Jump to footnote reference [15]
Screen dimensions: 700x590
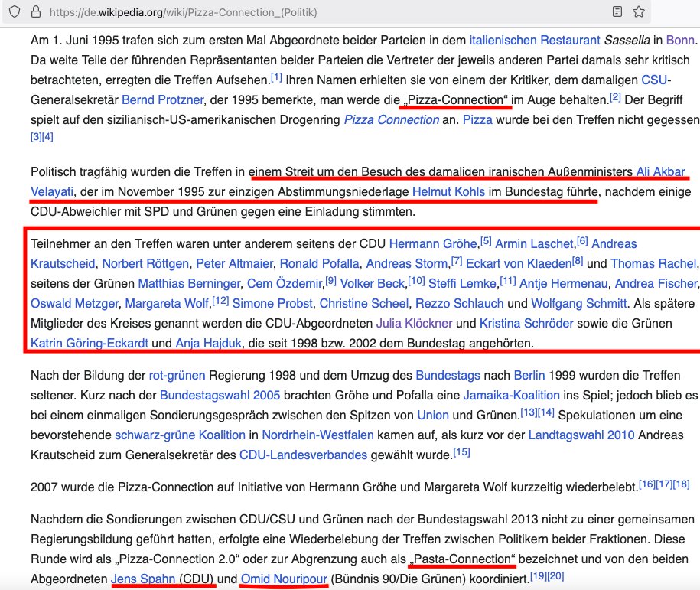(461, 452)
